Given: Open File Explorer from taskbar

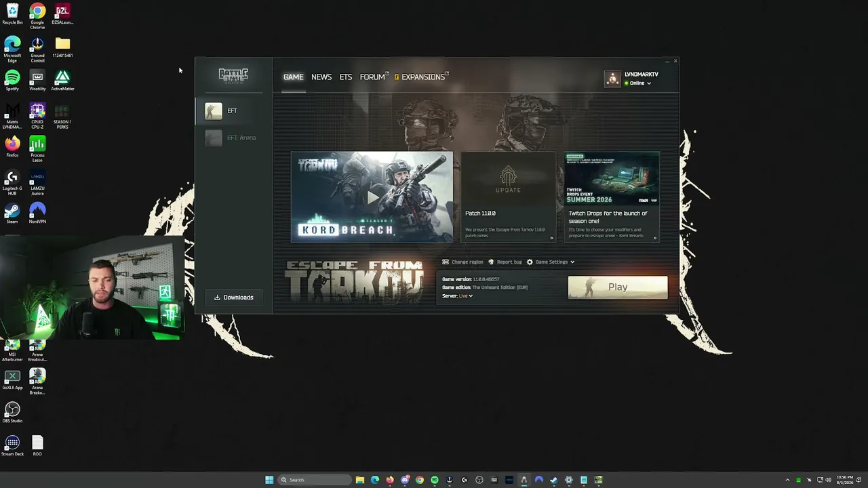Looking at the screenshot, I should (x=360, y=480).
